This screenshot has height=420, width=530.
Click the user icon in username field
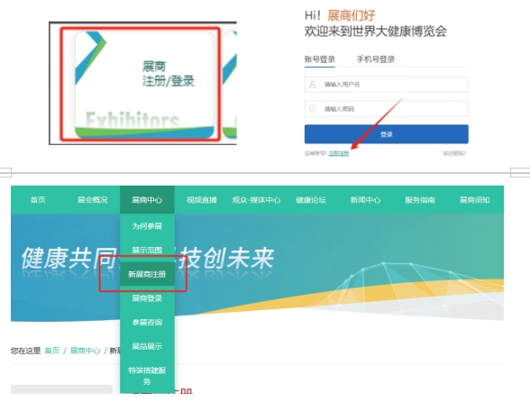312,84
